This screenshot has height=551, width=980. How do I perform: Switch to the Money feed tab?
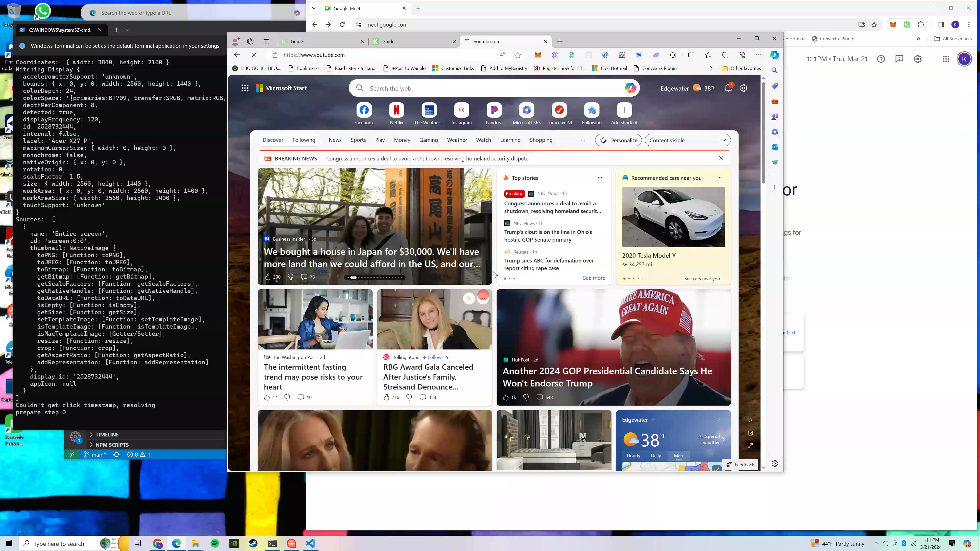click(402, 140)
